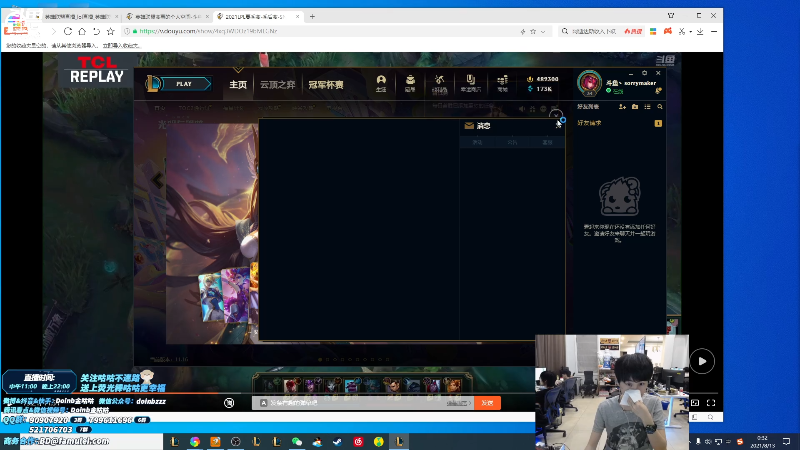Click the taskbar clock showing date
Viewport: 800px width, 450px height.
762,441
